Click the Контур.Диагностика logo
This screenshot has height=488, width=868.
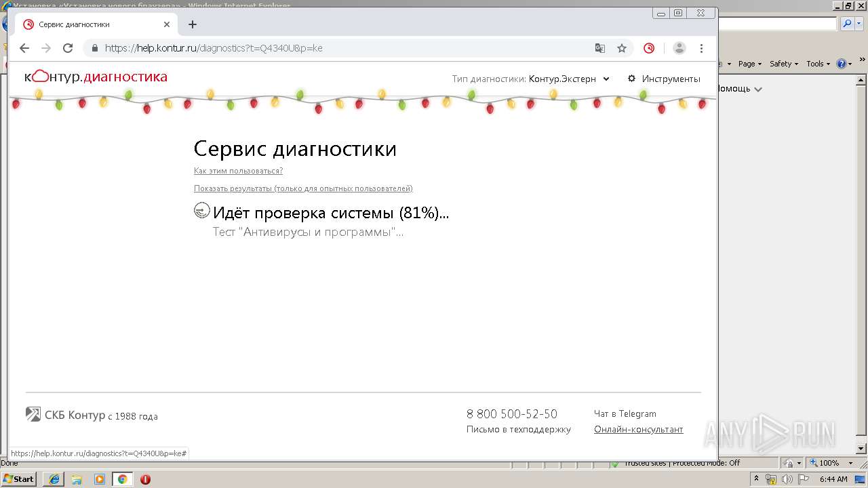pos(96,77)
